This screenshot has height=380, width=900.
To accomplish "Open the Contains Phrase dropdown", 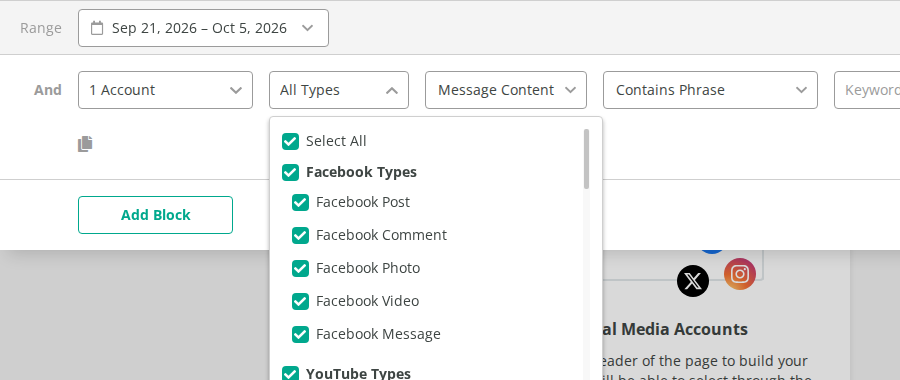I will (x=710, y=90).
